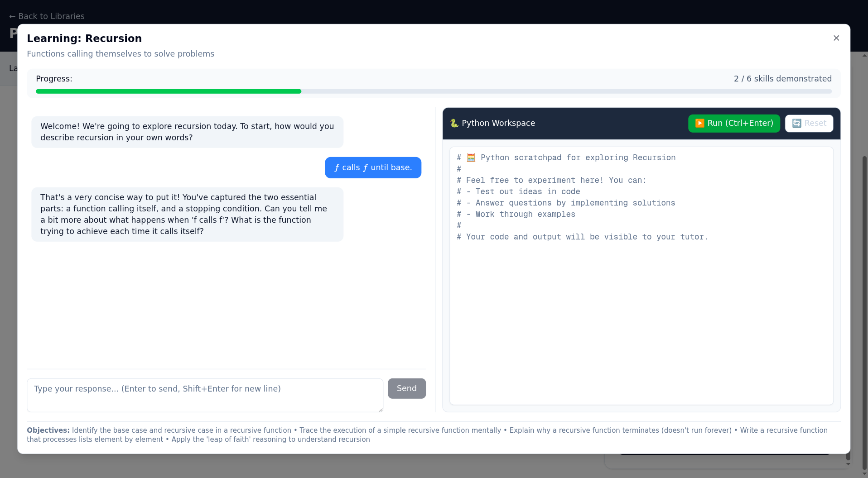The width and height of the screenshot is (868, 478).
Task: Click the resize handle of response textarea
Action: click(381, 410)
